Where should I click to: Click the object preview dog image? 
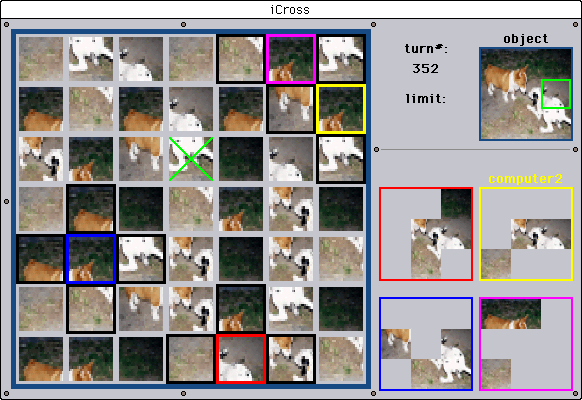526,94
